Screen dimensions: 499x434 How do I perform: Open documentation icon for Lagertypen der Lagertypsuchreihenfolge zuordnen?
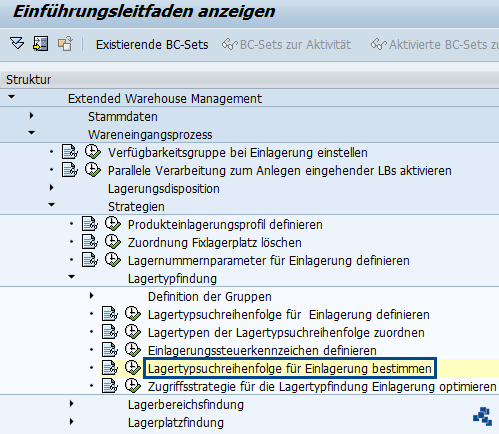click(110, 332)
